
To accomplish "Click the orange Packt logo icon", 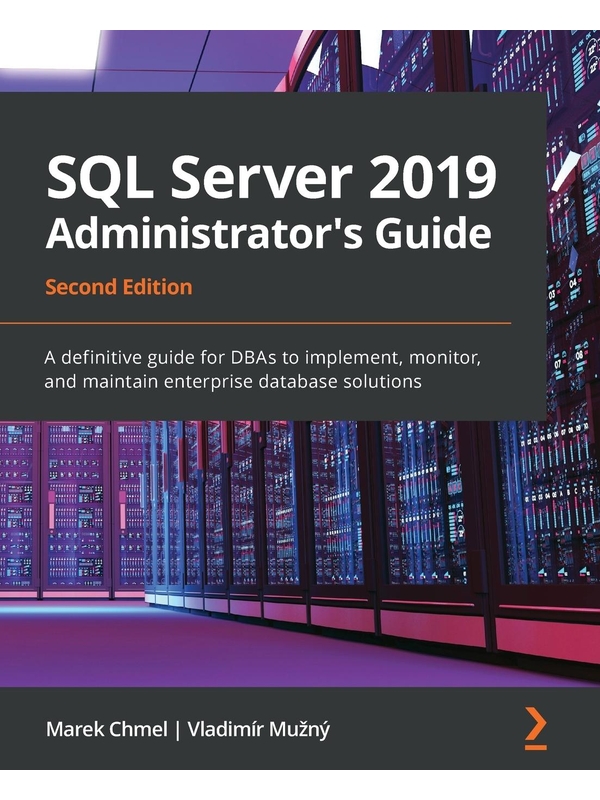I will [536, 729].
